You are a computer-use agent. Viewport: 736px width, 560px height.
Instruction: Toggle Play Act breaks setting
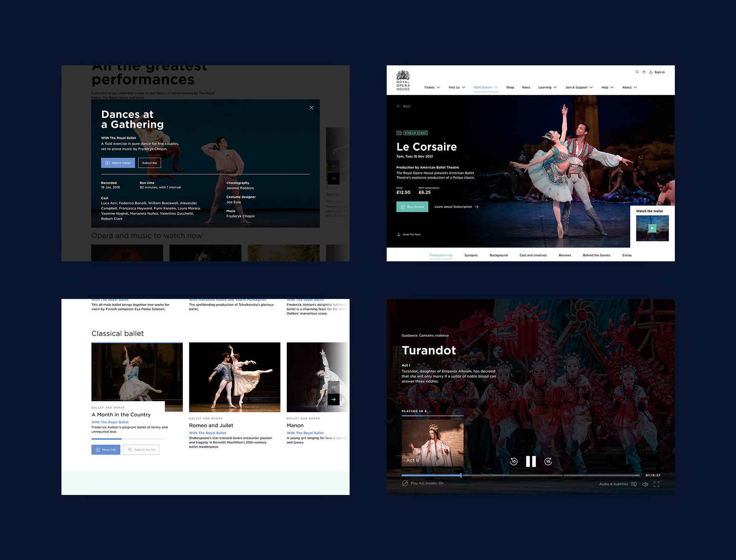pos(422,483)
